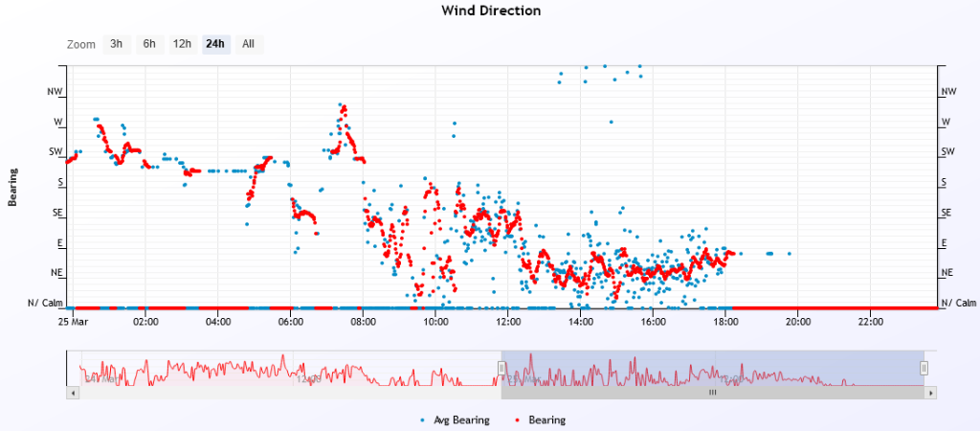
Task: Click the navigator left range handle
Action: pyautogui.click(x=501, y=368)
